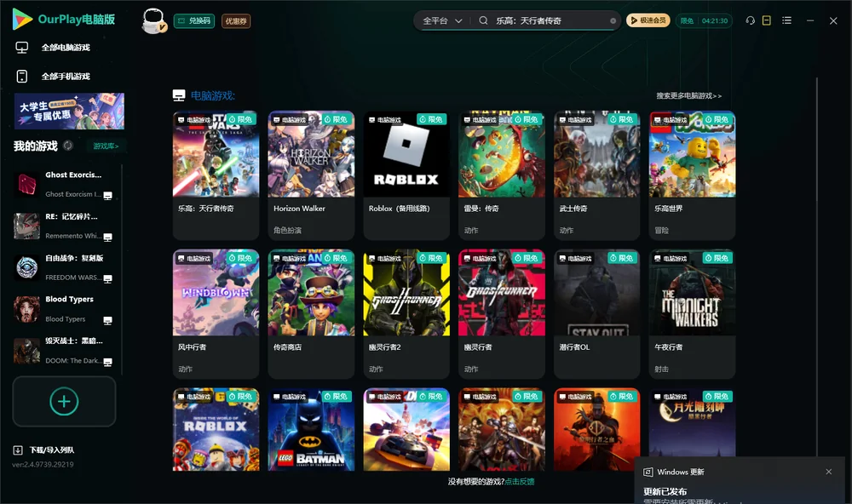Viewport: 852px width, 504px height.
Task: Open the 雷曼: 传奇 game card
Action: [x=502, y=175]
